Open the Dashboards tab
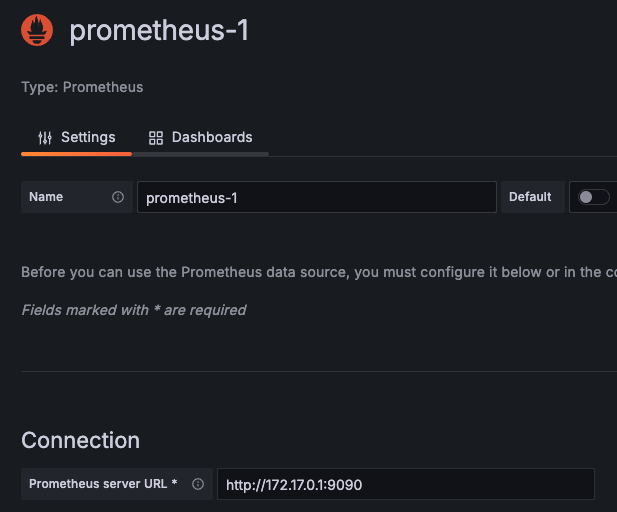 pos(200,137)
